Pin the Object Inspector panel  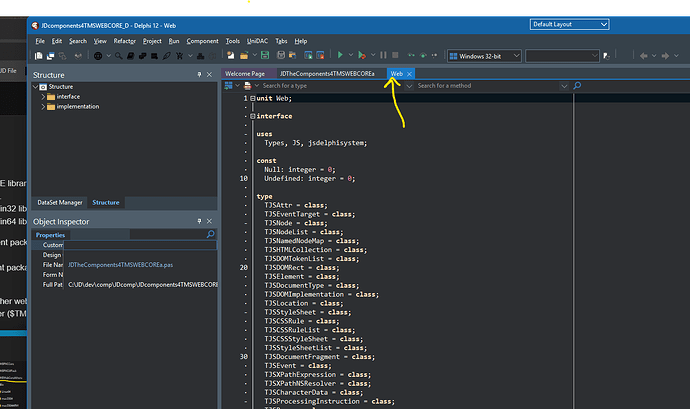(x=198, y=221)
